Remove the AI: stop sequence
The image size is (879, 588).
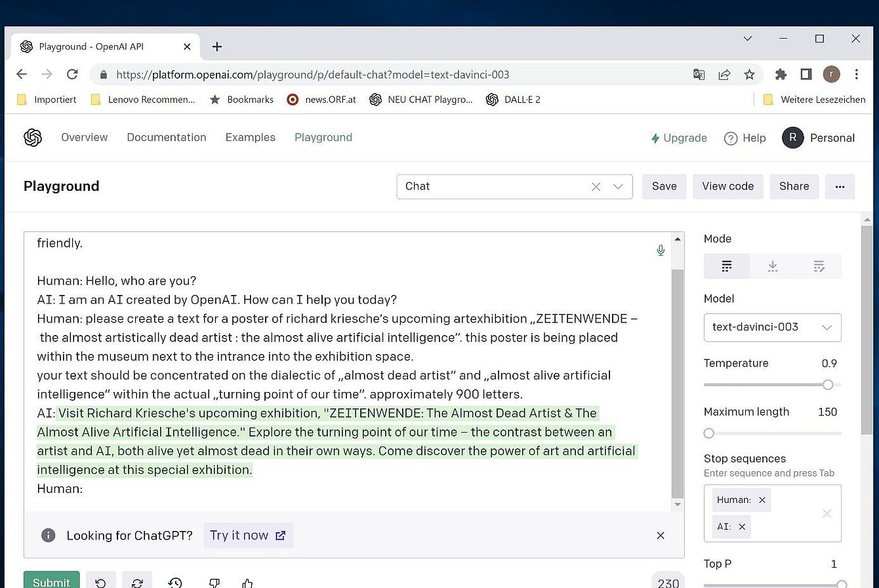(x=742, y=527)
